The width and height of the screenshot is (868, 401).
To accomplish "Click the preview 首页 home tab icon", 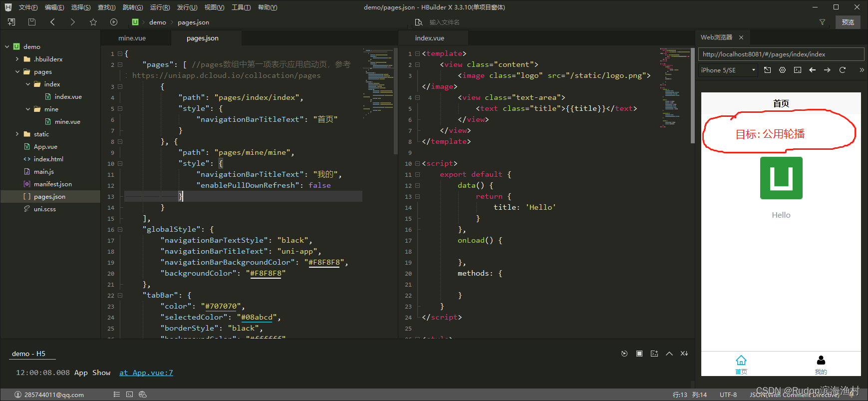I will [741, 361].
